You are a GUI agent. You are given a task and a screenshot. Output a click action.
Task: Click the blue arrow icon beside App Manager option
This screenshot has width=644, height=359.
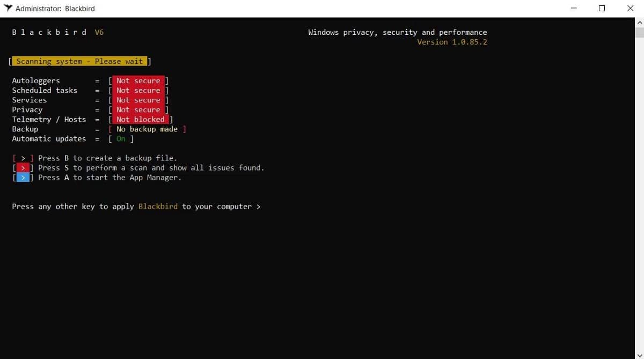tap(23, 177)
